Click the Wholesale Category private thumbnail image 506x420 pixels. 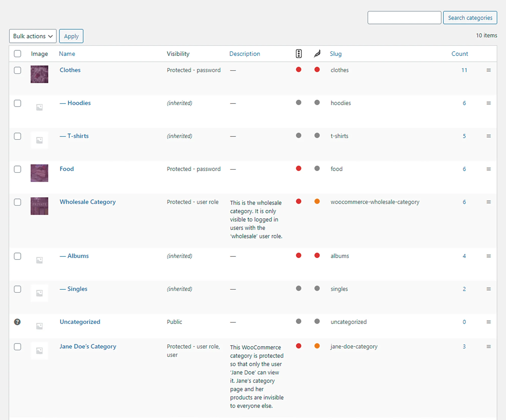pos(39,206)
